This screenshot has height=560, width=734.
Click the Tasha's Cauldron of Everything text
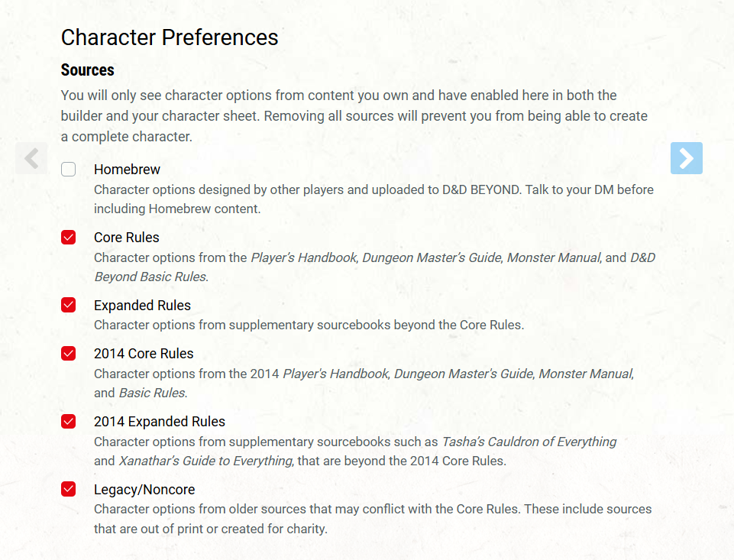coord(529,442)
